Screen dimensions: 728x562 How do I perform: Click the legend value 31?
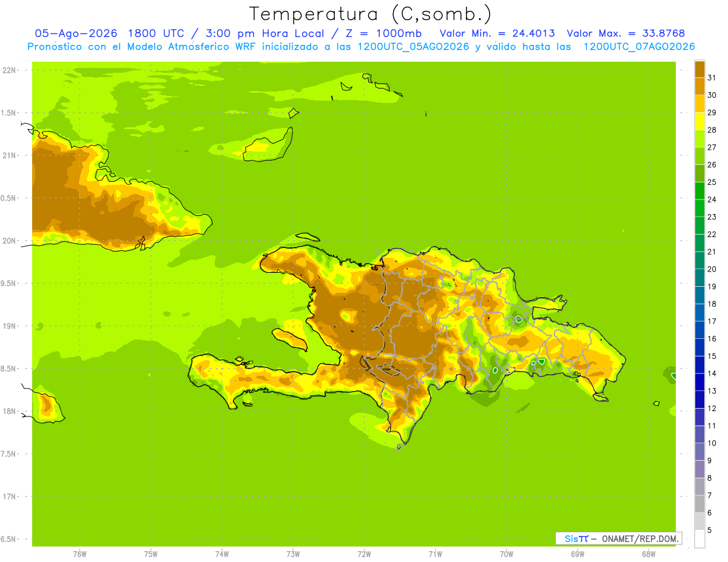point(712,78)
